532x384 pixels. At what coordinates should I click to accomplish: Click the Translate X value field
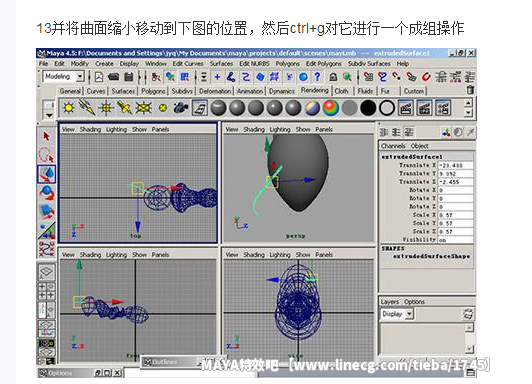pyautogui.click(x=455, y=165)
